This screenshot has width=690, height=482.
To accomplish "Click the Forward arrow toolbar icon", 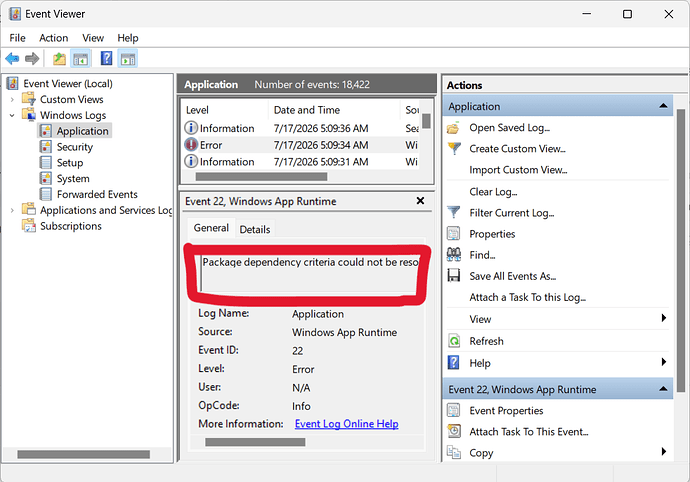I will [x=32, y=58].
